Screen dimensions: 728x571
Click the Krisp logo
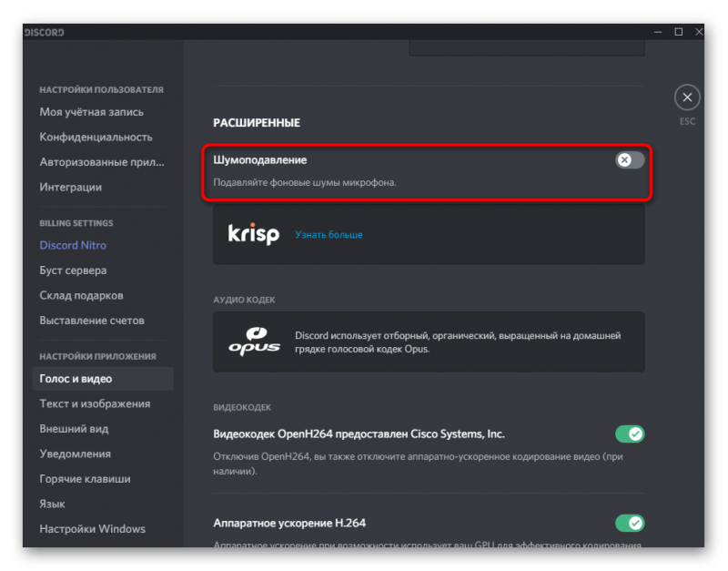pyautogui.click(x=254, y=234)
